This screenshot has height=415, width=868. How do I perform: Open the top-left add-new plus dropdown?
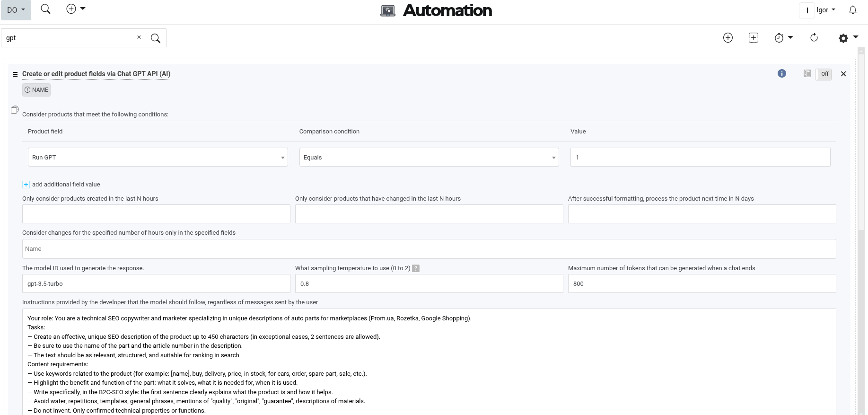[76, 9]
